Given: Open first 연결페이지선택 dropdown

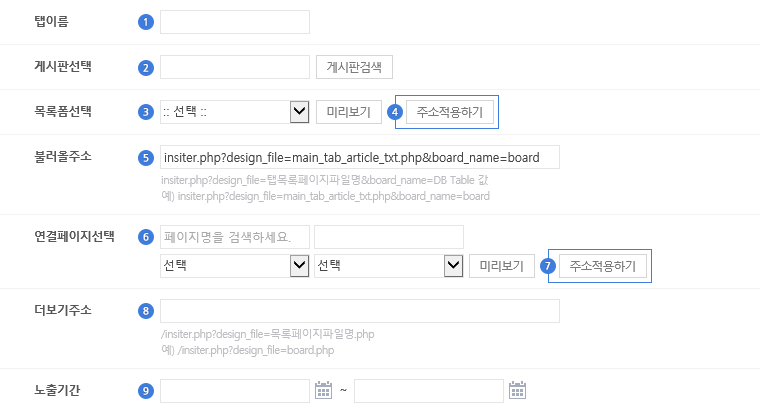Looking at the screenshot, I should click(235, 266).
